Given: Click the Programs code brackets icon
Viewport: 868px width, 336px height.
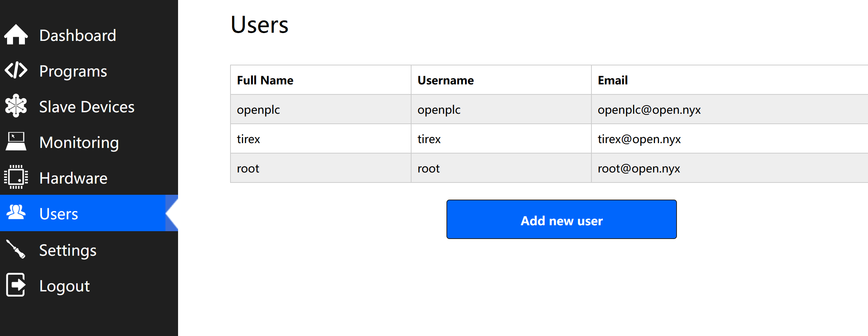Looking at the screenshot, I should pos(16,70).
